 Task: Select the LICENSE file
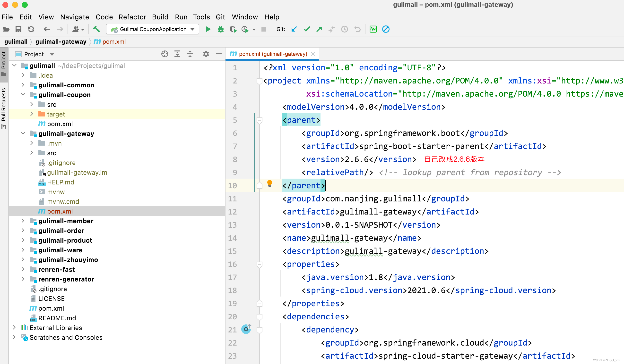pos(51,298)
